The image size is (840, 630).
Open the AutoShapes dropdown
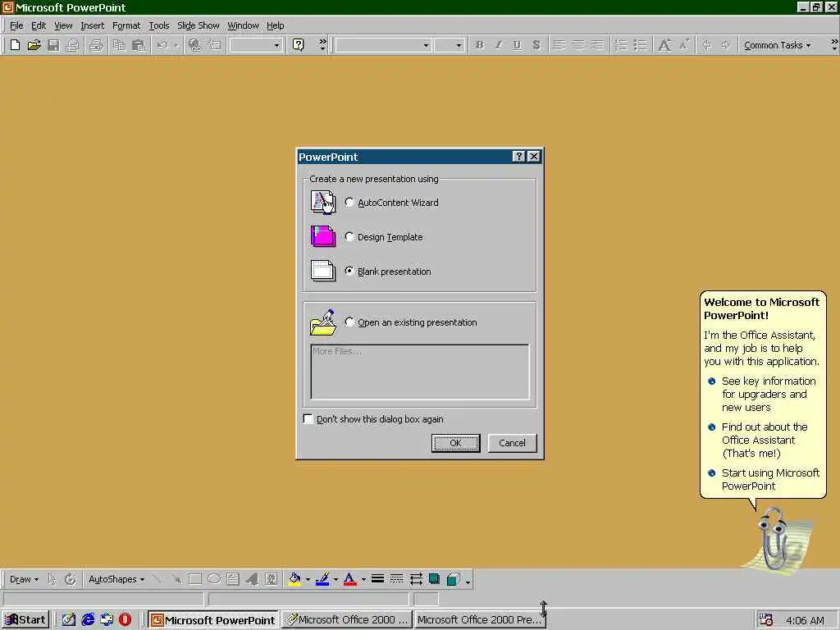pos(116,579)
